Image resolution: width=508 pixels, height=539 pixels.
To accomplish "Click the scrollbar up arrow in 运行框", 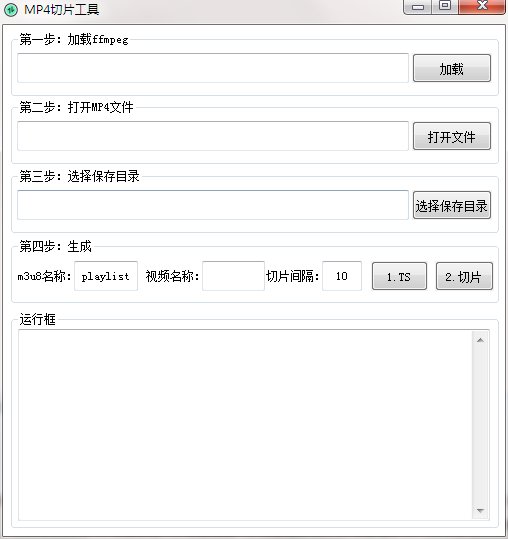I will [481, 340].
